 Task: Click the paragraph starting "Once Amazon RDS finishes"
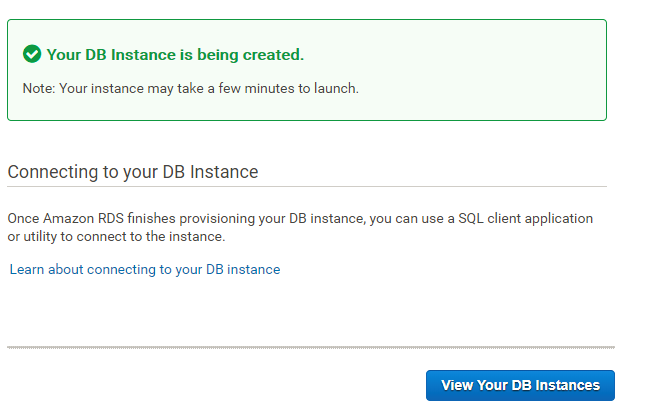[300, 218]
